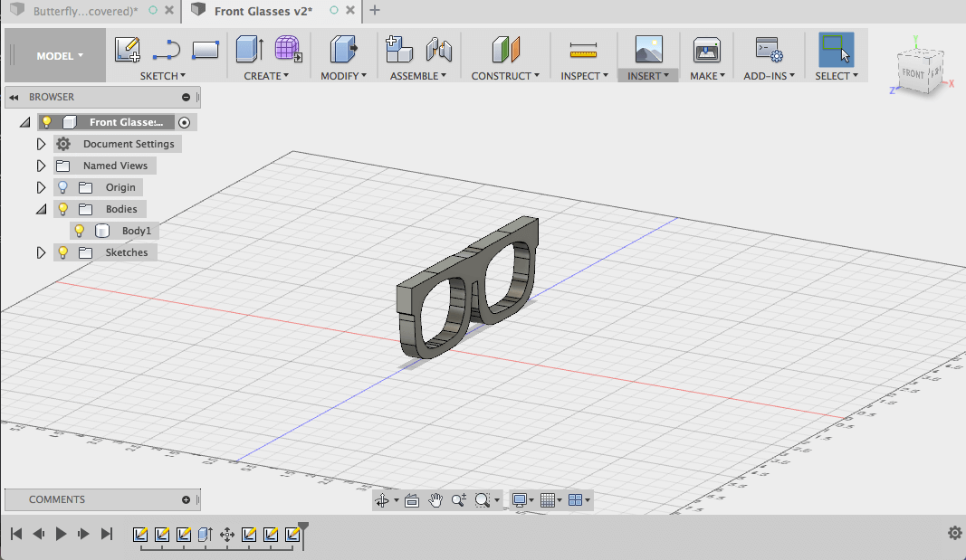
Task: Collapse the Bodies folder in browser
Action: tap(41, 209)
